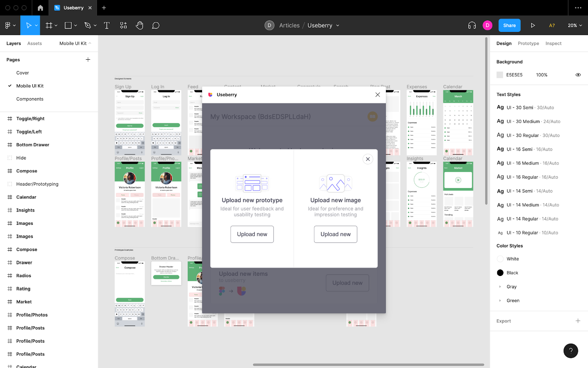Click the Present play icon
Image resolution: width=588 pixels, height=368 pixels.
click(533, 25)
